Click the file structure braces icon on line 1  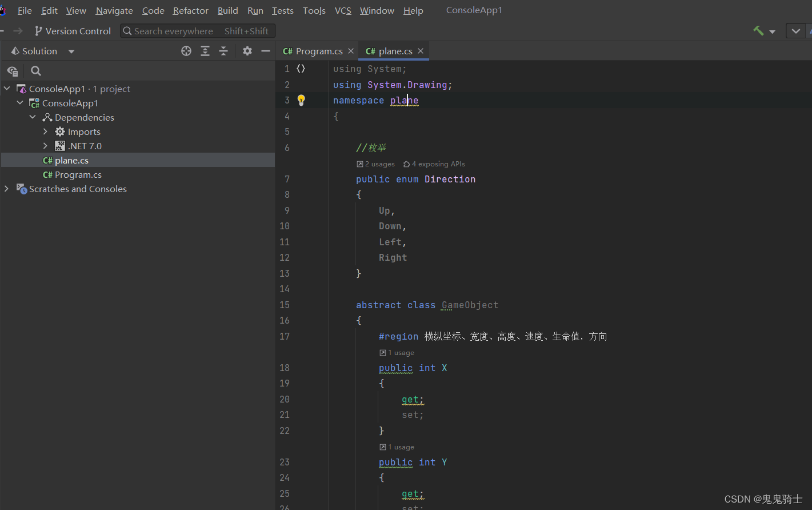(301, 69)
